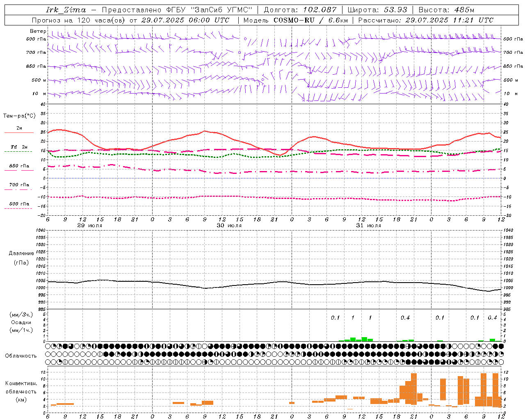
Task: Click the '30 июля' date label
Action: (230, 226)
